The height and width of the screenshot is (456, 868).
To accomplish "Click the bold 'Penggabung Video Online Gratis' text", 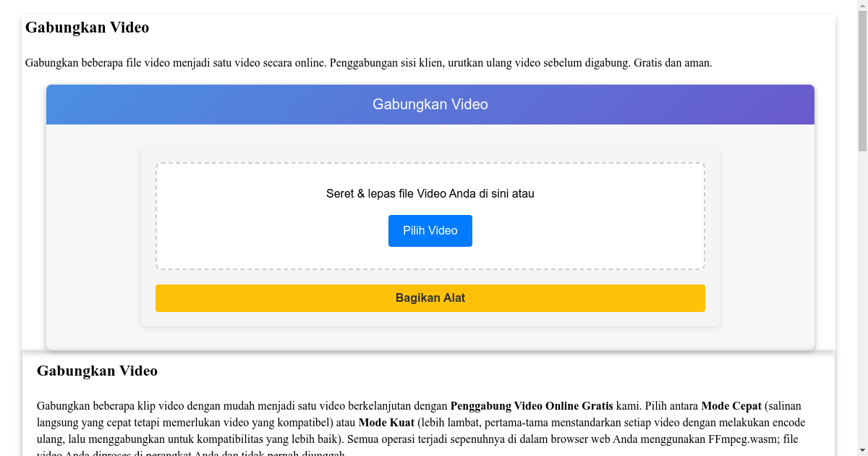I will pos(532,405).
